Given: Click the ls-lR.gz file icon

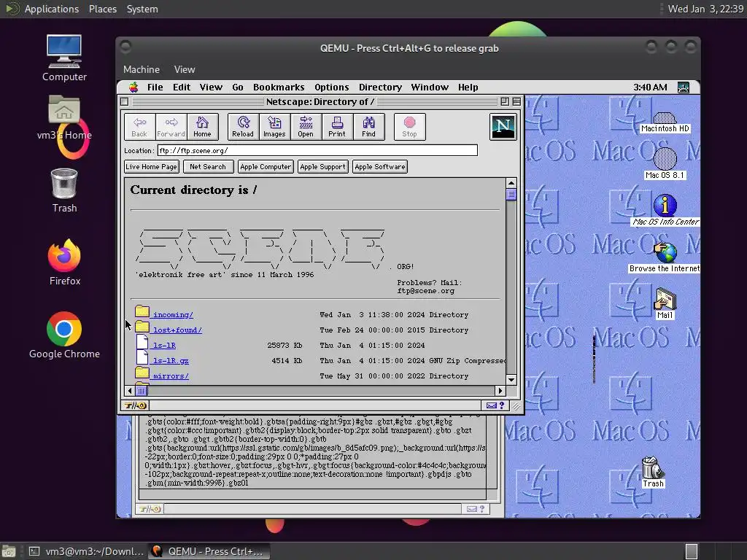Looking at the screenshot, I should [x=142, y=357].
